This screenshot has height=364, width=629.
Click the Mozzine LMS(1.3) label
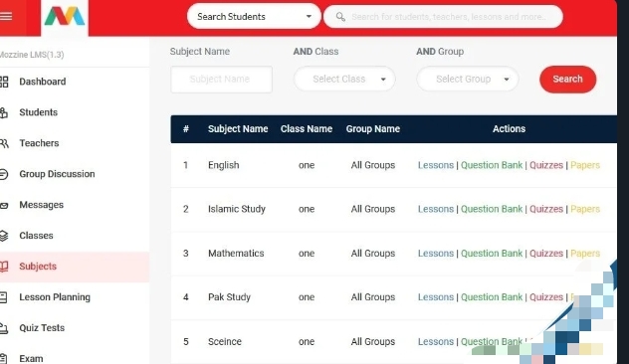[x=32, y=55]
